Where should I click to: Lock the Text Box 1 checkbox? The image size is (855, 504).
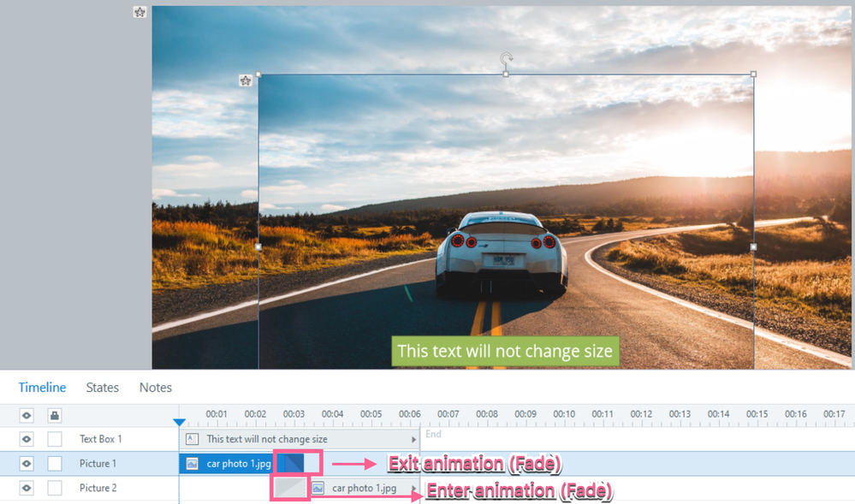(55, 439)
